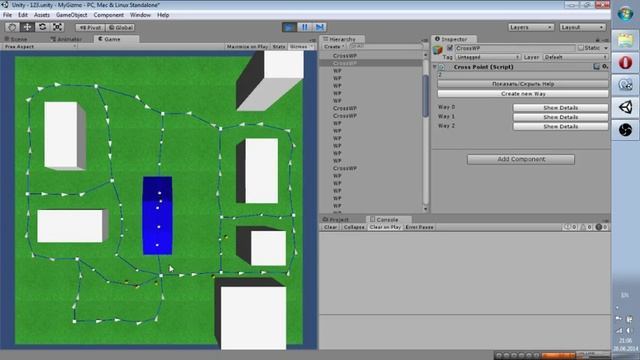
Task: Open the Hierarchy Create dropdown
Action: coord(334,47)
